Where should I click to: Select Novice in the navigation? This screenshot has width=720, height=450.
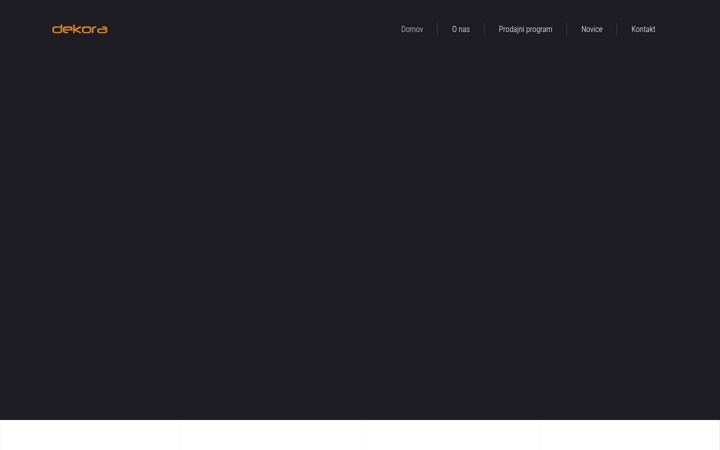click(x=591, y=29)
